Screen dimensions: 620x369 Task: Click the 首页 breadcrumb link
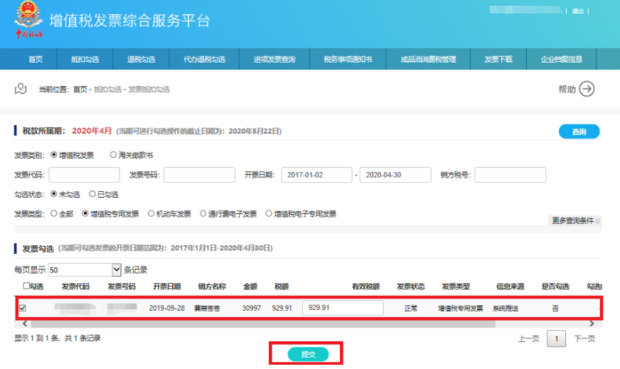[x=80, y=89]
